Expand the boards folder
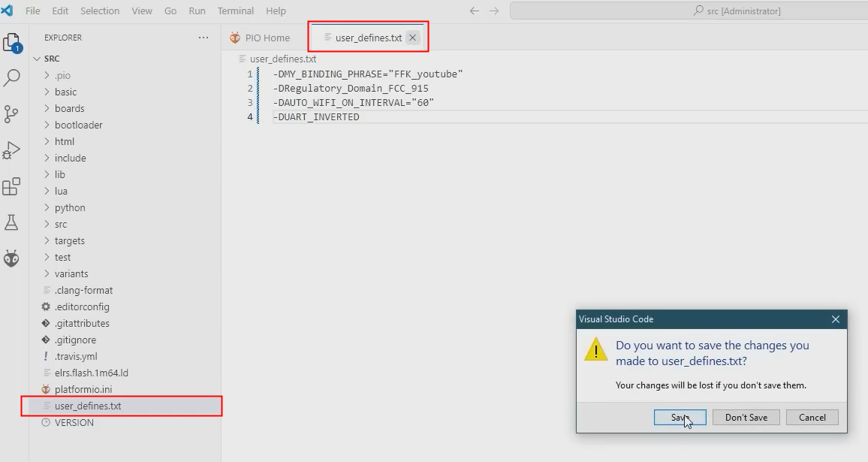Screen dimensions: 868x462 [69, 108]
